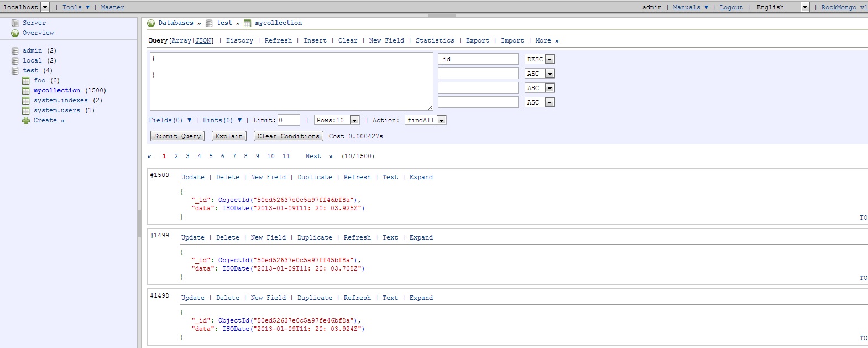Click the system.users table icon
Image resolution: width=868 pixels, height=348 pixels.
(25, 111)
